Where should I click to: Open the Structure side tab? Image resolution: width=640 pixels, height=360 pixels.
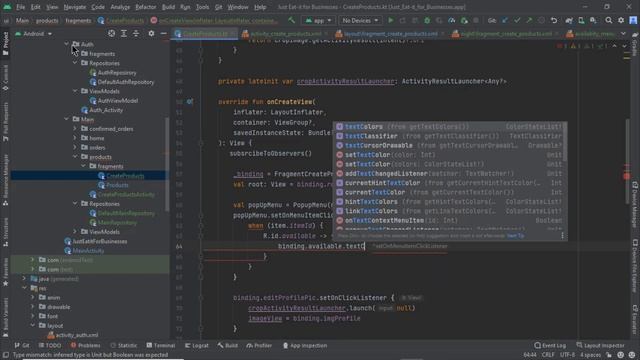[x=6, y=233]
